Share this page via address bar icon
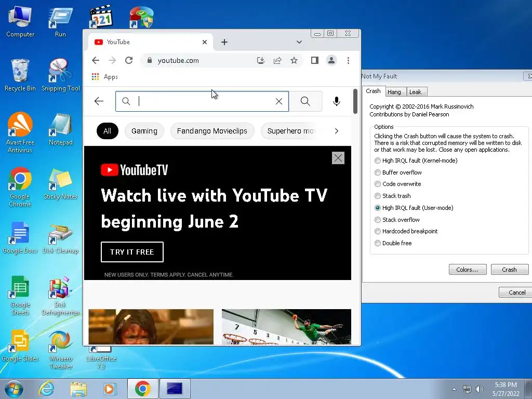Image resolution: width=532 pixels, height=399 pixels. pyautogui.click(x=277, y=60)
